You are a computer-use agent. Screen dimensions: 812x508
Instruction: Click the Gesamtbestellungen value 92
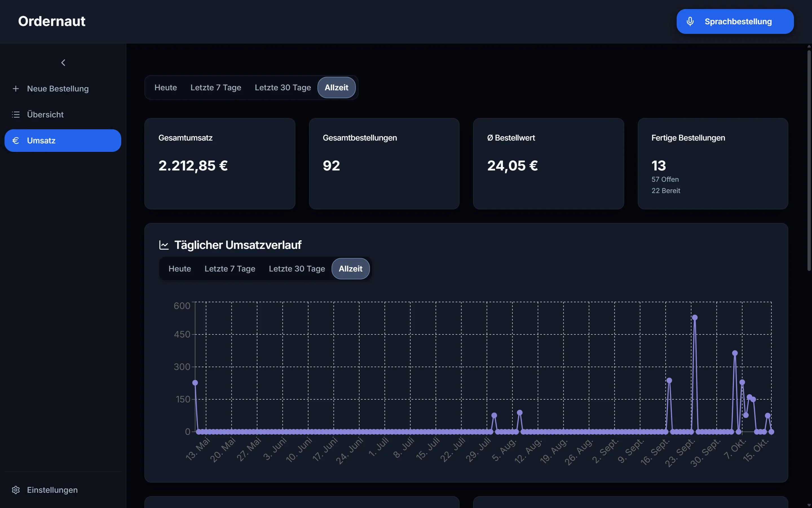331,166
